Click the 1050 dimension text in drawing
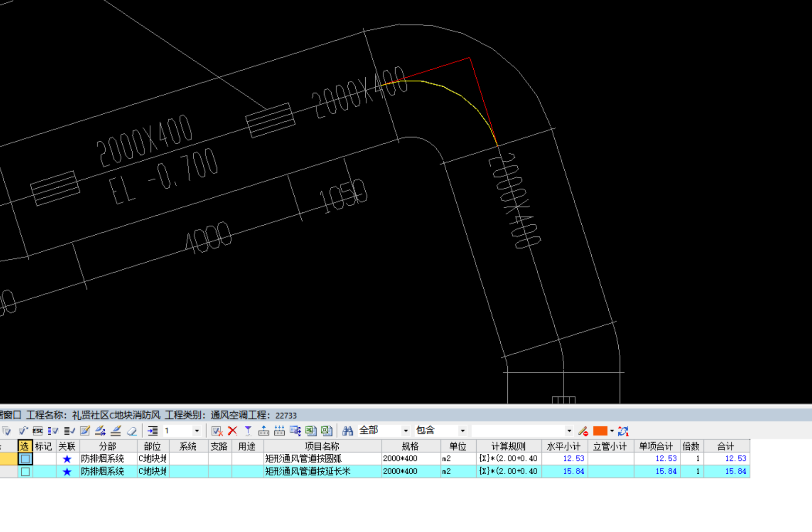Image resolution: width=812 pixels, height=532 pixels. (x=343, y=196)
